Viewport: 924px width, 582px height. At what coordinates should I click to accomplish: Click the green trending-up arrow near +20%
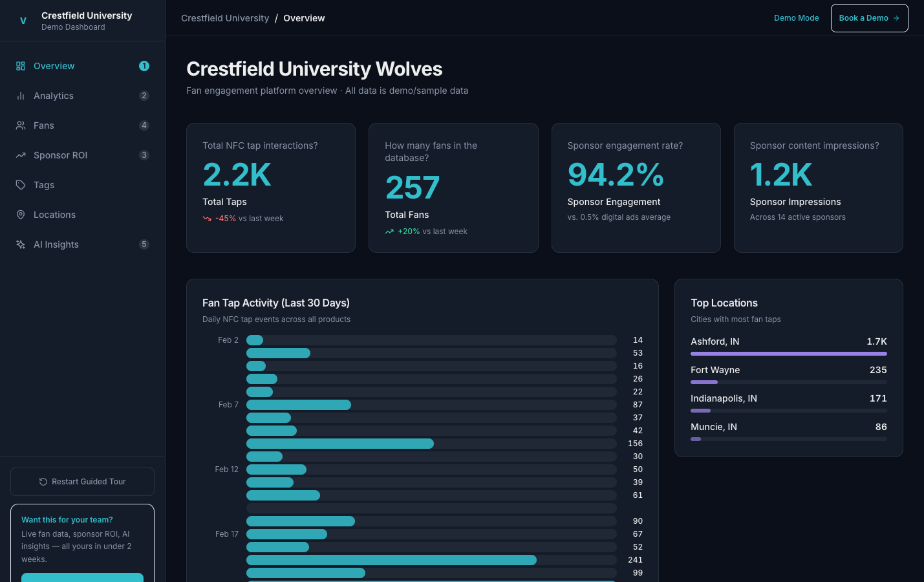389,232
